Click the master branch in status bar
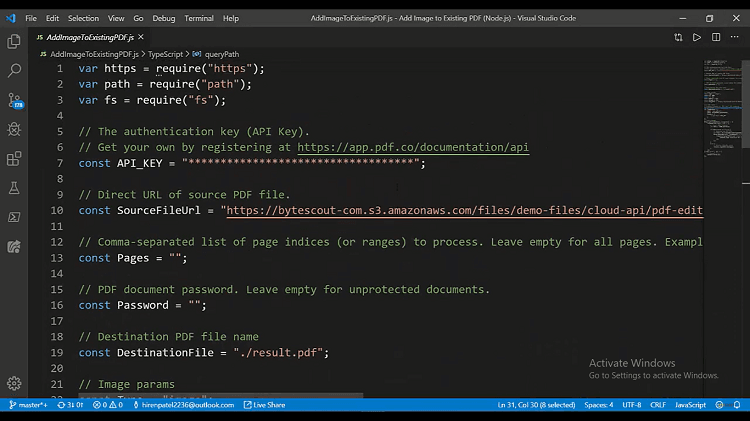 coord(28,405)
